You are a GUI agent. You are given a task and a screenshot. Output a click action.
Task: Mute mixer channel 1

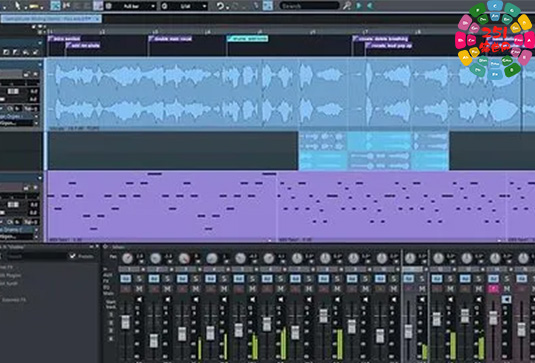point(139,289)
